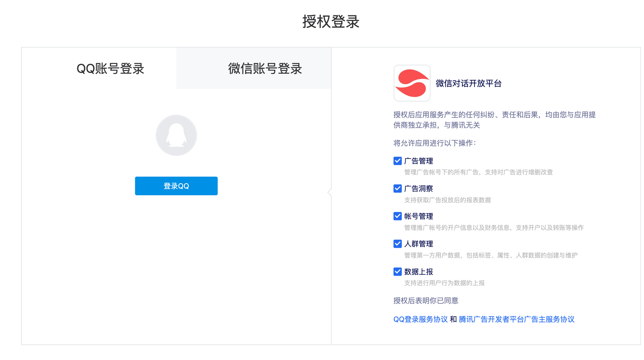Image resolution: width=644 pixels, height=360 pixels.
Task: Click the description 支持获取广告投放后的报表数据
Action: pos(447,200)
